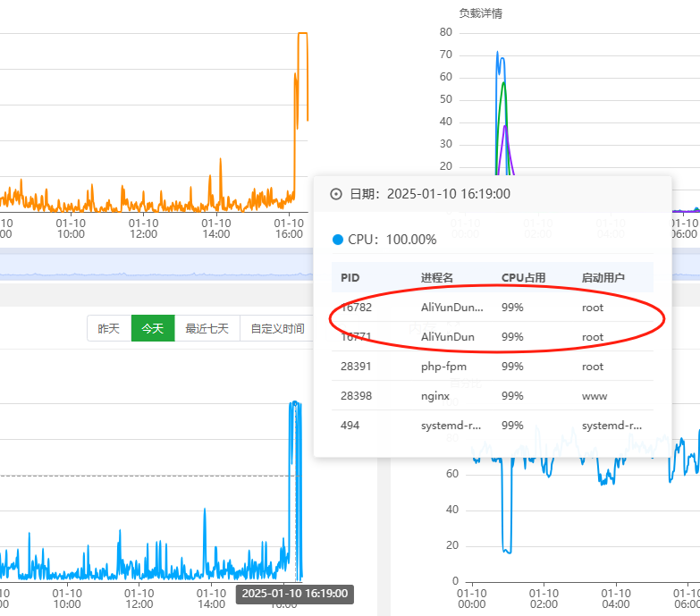
Task: Select the 今天 time range tab
Action: point(153,328)
